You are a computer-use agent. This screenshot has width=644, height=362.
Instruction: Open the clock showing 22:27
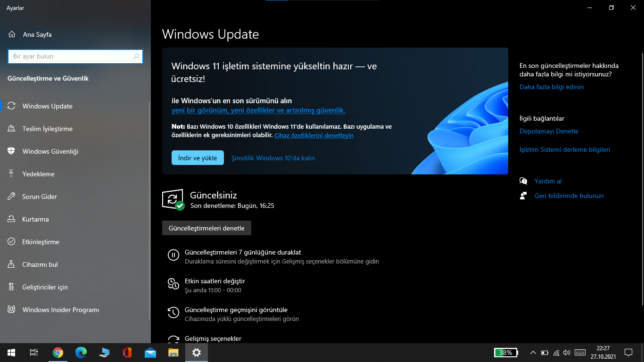click(603, 353)
